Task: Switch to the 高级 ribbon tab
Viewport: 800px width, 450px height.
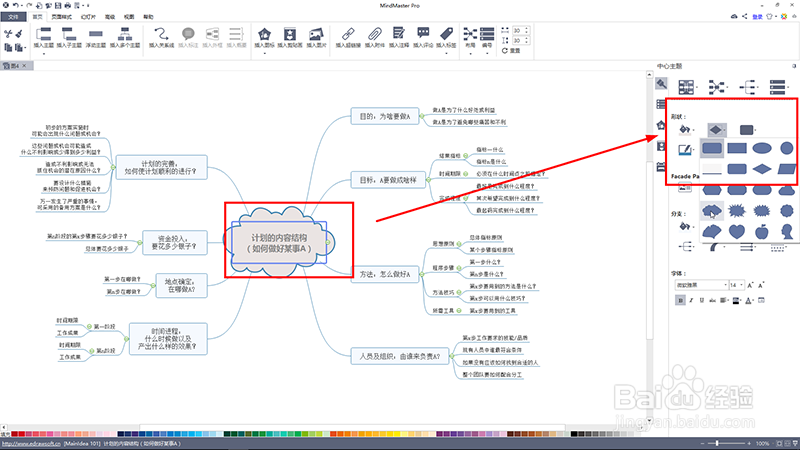Action: (110, 17)
